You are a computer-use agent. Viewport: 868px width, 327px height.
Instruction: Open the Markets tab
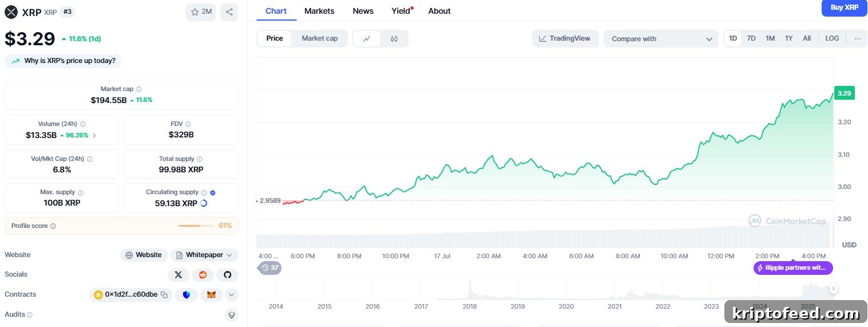pyautogui.click(x=319, y=11)
